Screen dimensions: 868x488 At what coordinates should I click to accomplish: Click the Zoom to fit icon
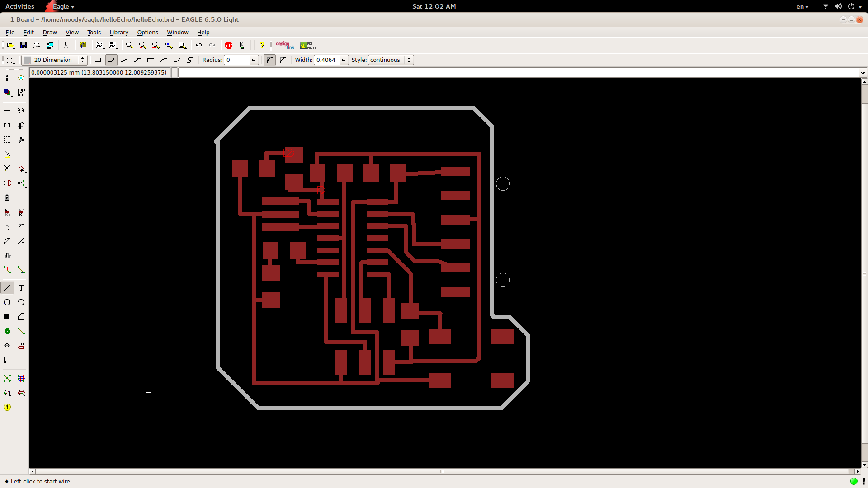(129, 45)
